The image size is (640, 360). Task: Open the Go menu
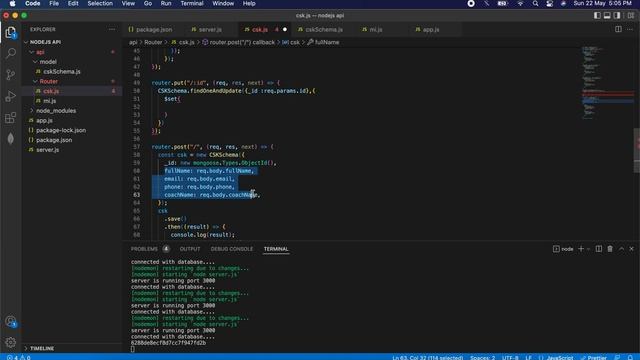pos(148,4)
